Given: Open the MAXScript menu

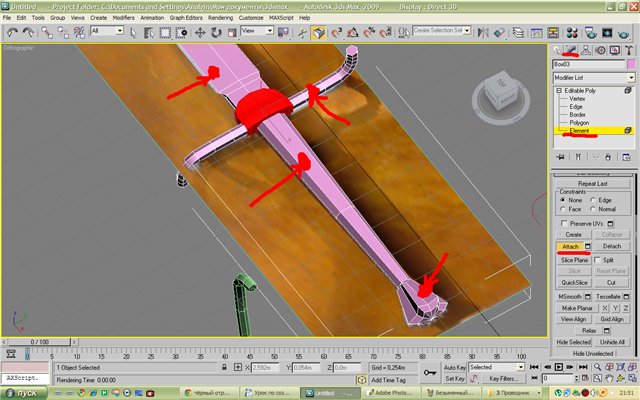Looking at the screenshot, I should pos(281,18).
